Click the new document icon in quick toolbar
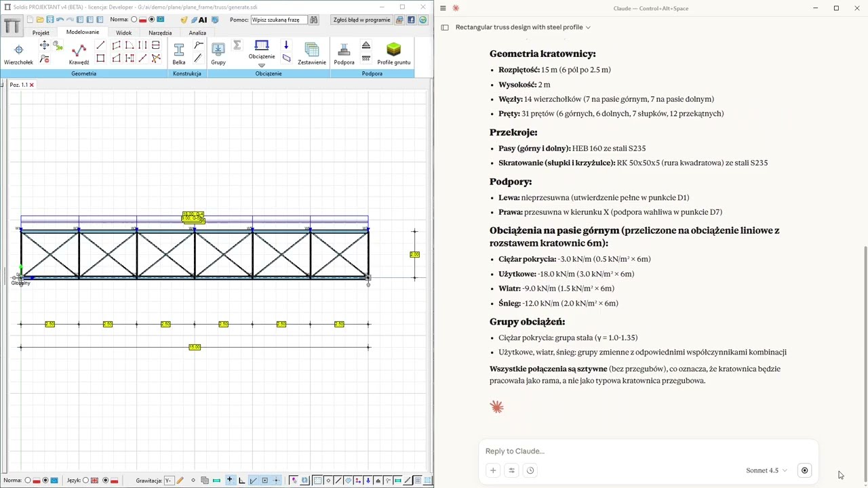This screenshot has width=868, height=488. 30,20
